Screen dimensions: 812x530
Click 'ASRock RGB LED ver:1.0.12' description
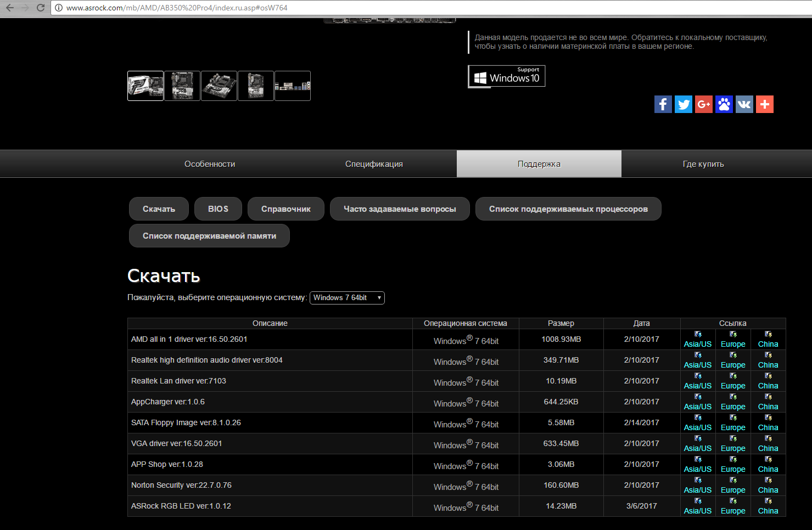pos(181,506)
